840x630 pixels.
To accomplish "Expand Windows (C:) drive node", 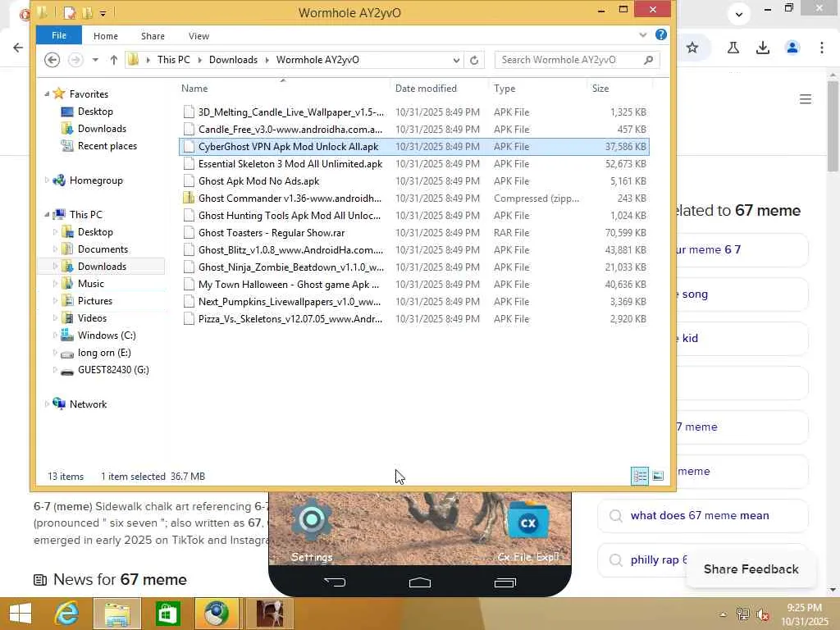I will click(55, 336).
